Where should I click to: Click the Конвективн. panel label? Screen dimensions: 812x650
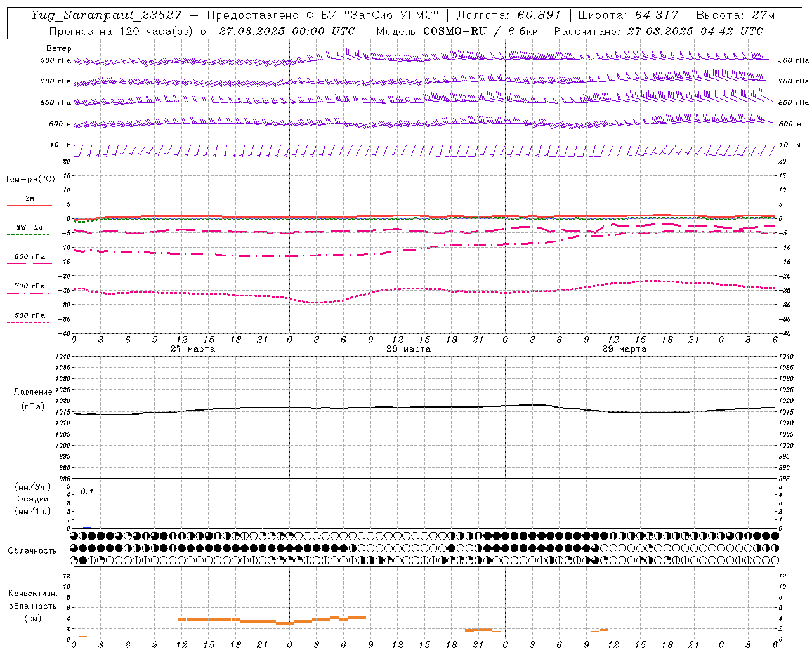[32, 594]
